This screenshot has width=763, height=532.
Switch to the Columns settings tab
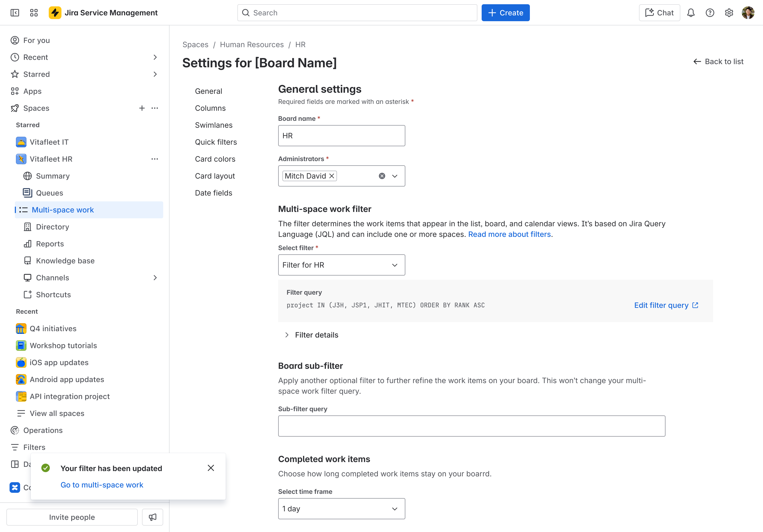click(210, 108)
